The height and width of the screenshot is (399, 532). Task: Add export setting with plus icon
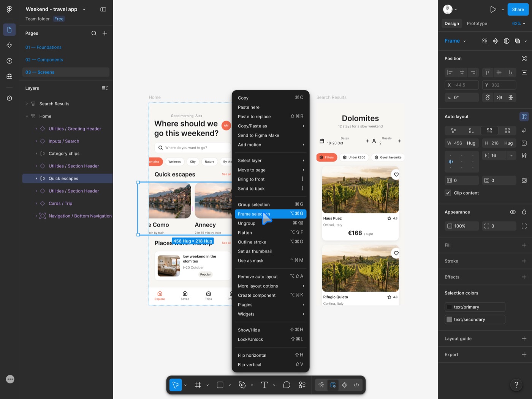(x=524, y=354)
